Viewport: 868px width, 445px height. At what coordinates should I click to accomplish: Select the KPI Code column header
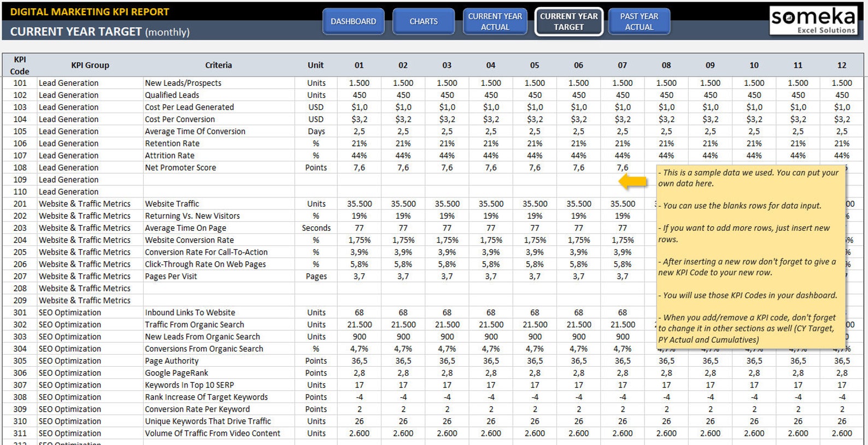[20, 65]
